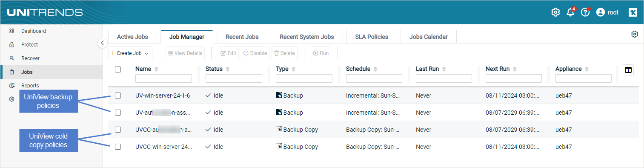This screenshot has height=168, width=644.
Task: Open the Recent System Jobs tab
Action: click(x=306, y=37)
